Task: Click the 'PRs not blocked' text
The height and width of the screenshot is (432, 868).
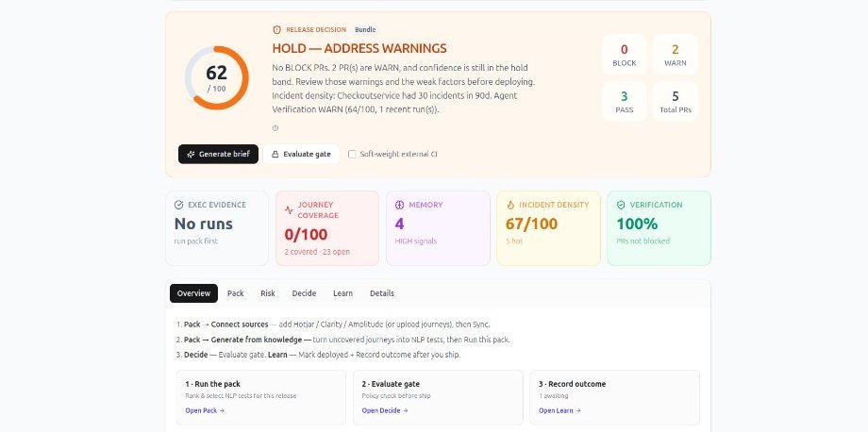Action: click(x=643, y=241)
